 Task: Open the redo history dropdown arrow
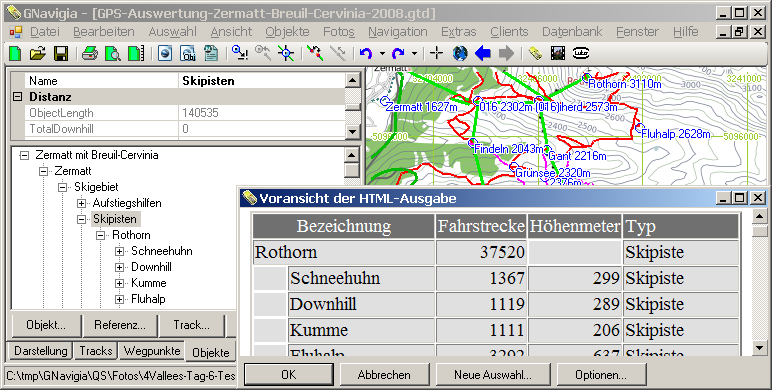414,53
